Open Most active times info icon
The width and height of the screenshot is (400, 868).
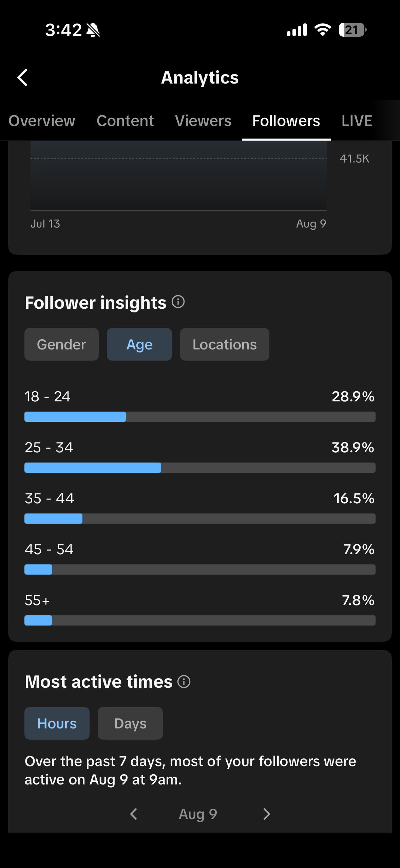point(184,681)
